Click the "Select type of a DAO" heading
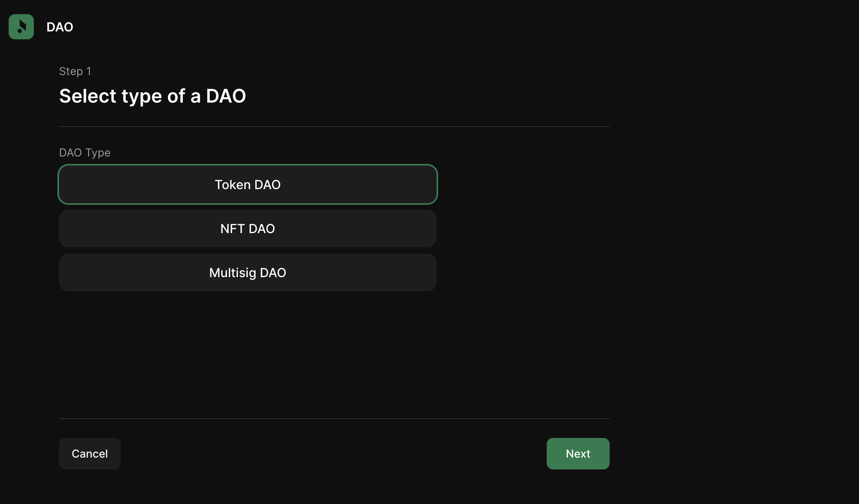 (x=153, y=96)
